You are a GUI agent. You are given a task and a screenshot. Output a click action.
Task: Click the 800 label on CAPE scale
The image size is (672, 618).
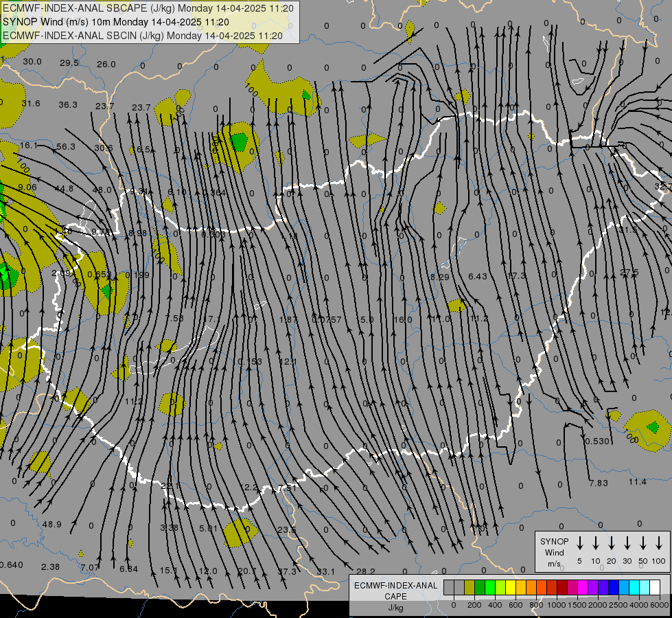536,605
